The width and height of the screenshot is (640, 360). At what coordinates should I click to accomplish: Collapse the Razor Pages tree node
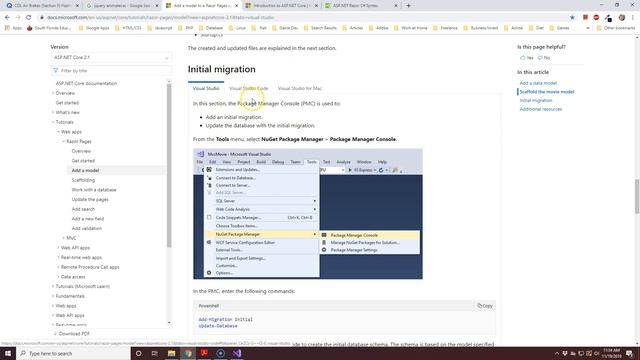64,141
